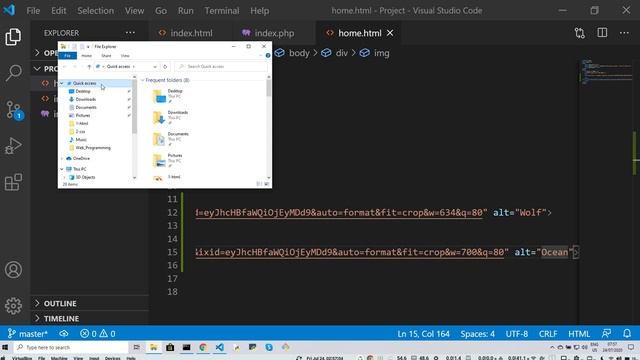This screenshot has height=360, width=640.
Task: Click synchronize changes cloud icon
Action: coord(64,334)
